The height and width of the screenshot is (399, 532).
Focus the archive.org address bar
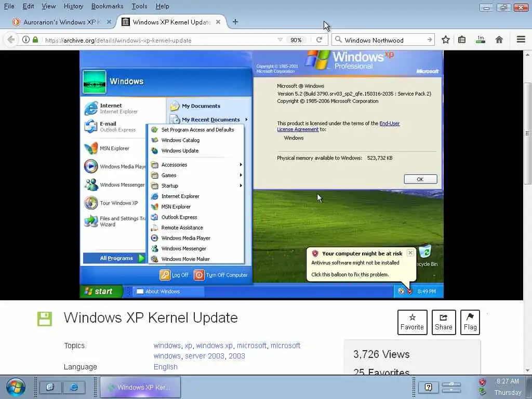(x=159, y=41)
